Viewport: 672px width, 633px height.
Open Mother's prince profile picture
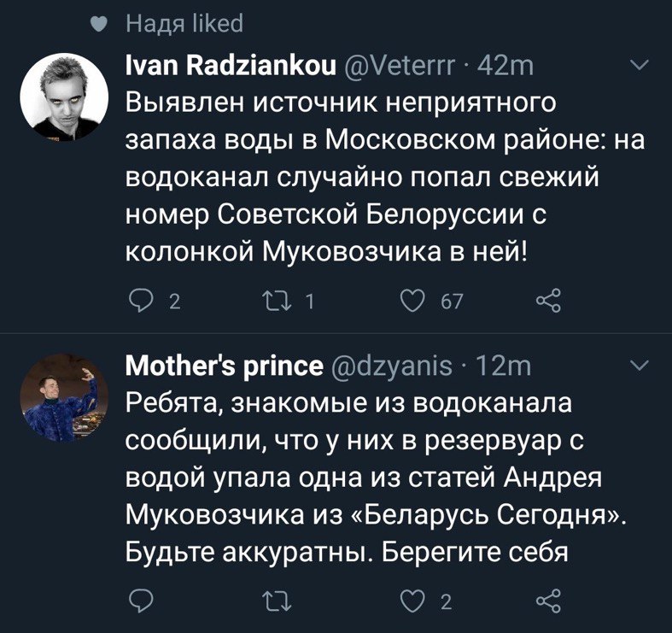(x=64, y=397)
